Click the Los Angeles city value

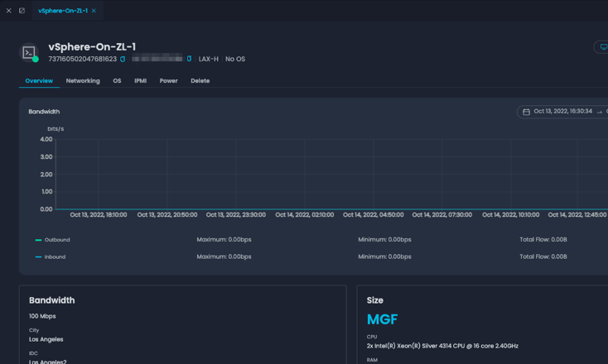coord(46,340)
